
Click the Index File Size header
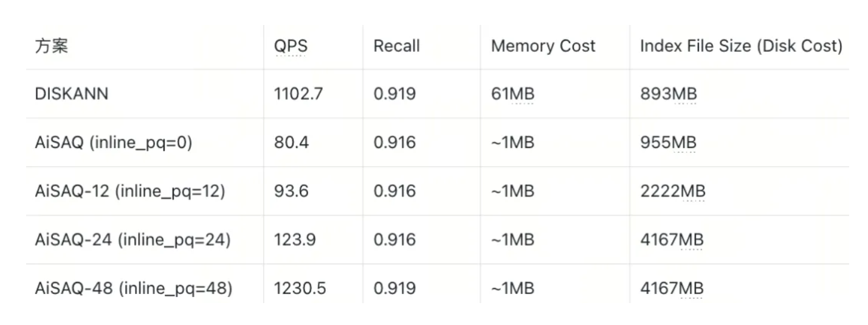click(740, 46)
